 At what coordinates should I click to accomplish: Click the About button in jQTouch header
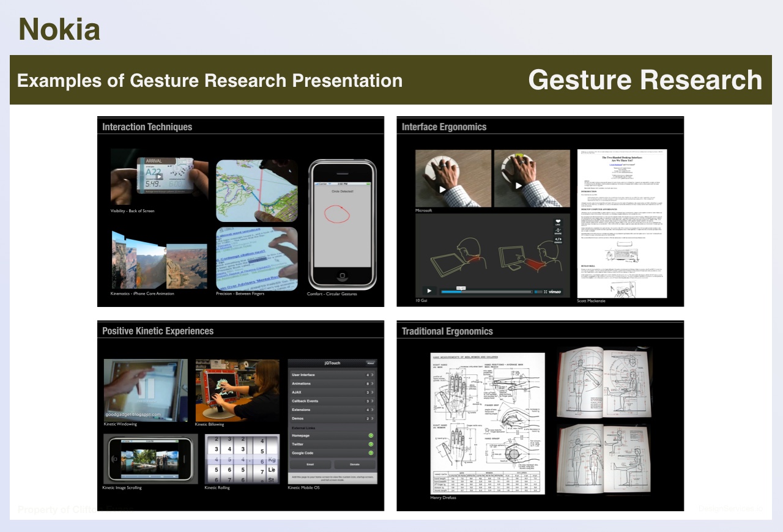tap(370, 363)
